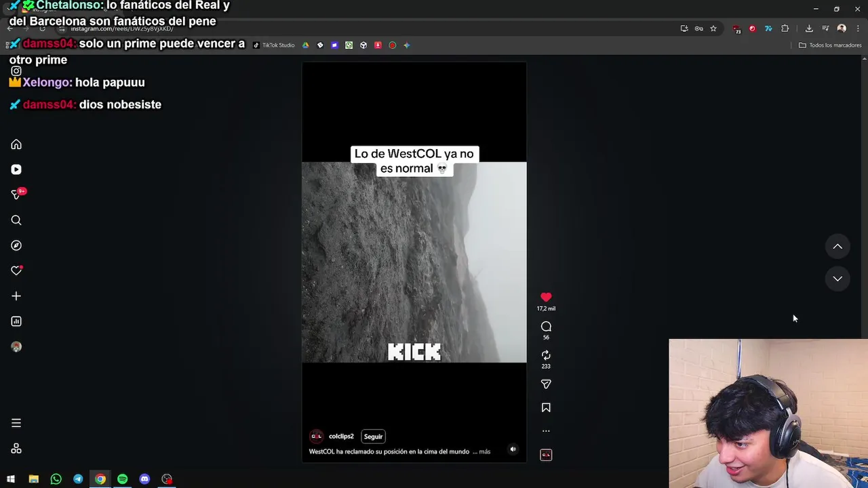The image size is (868, 488).
Task: Open reel options three dots
Action: pyautogui.click(x=546, y=431)
